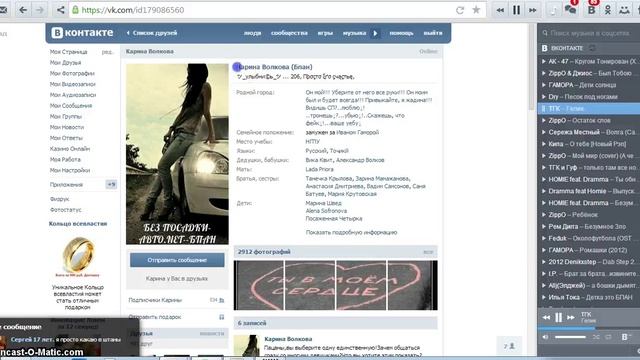
Task: Open Моя Страница in sidebar
Action: 69,52
